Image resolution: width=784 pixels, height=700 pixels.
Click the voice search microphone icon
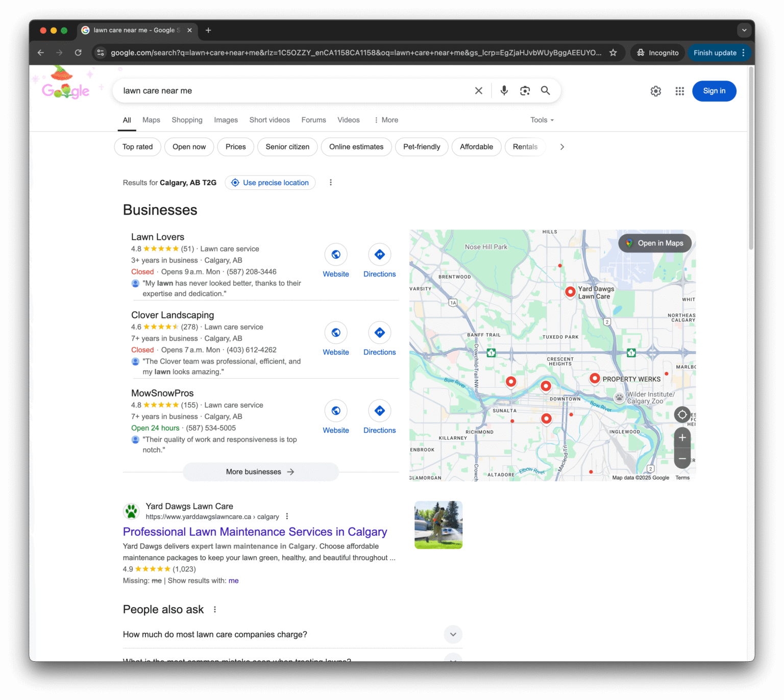(x=504, y=91)
